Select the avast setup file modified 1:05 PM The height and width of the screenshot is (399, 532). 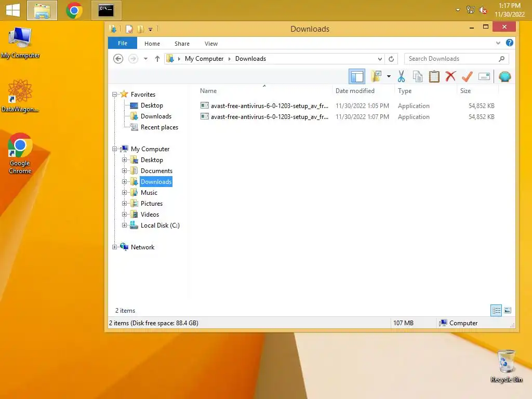[347, 106]
